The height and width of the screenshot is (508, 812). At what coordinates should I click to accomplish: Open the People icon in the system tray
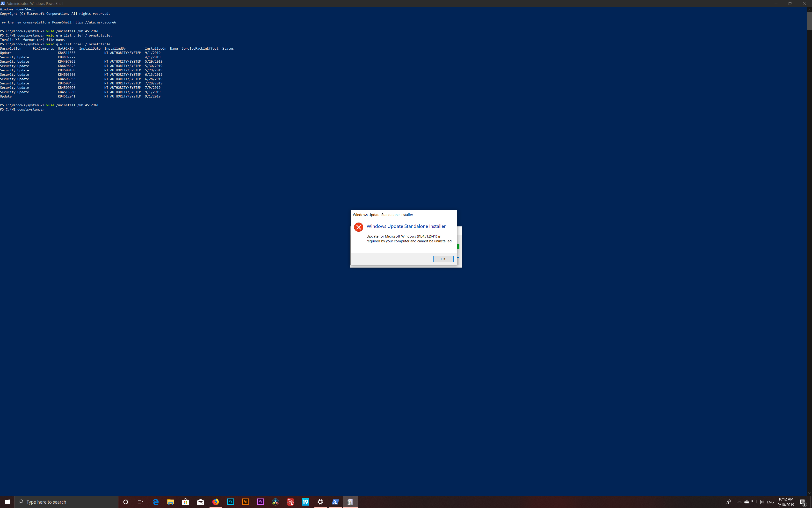click(x=728, y=502)
